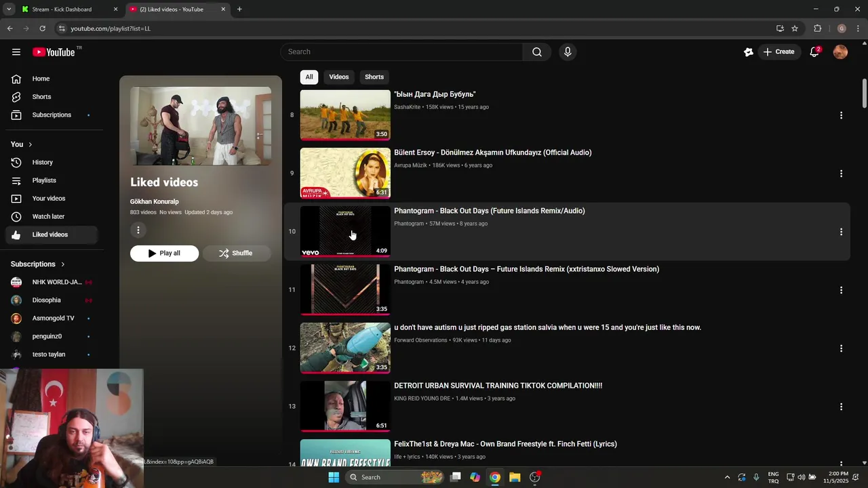Click Play all button

pyautogui.click(x=164, y=253)
